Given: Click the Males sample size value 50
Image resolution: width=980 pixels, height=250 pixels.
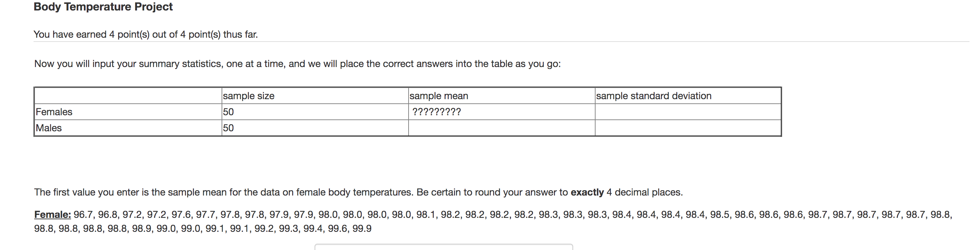Looking at the screenshot, I should 227,128.
